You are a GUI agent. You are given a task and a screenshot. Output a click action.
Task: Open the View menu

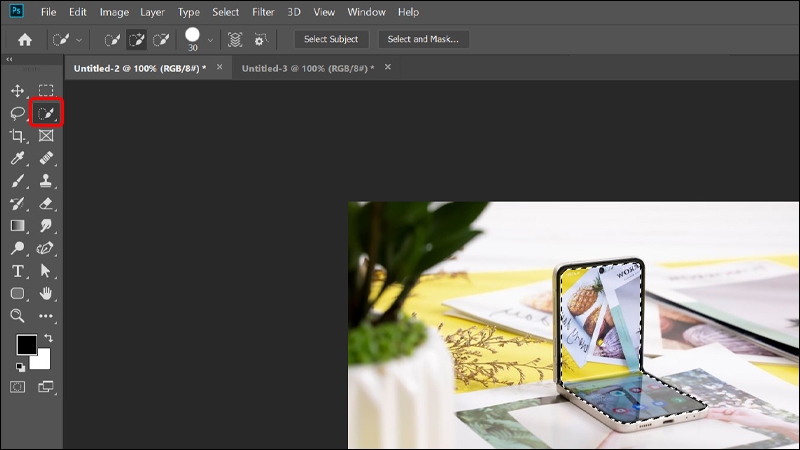[324, 12]
